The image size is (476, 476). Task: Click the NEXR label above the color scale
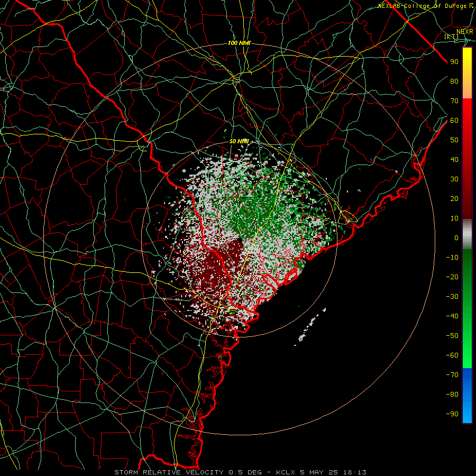click(x=465, y=31)
